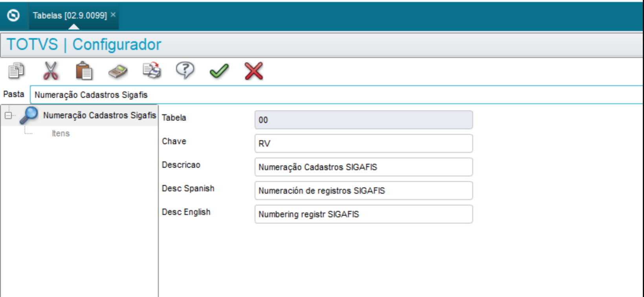Screen dimensions: 644x297
Task: Click the Descricao input field
Action: tap(363, 167)
